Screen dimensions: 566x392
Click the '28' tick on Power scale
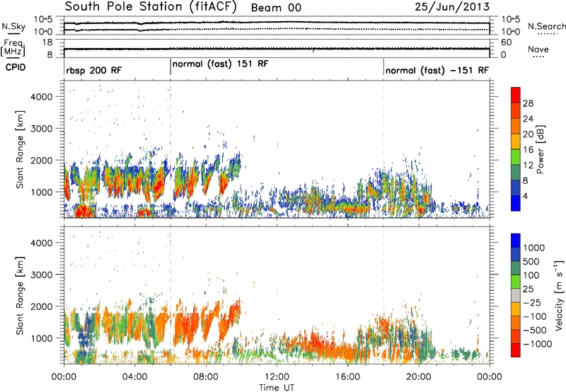[x=528, y=103]
